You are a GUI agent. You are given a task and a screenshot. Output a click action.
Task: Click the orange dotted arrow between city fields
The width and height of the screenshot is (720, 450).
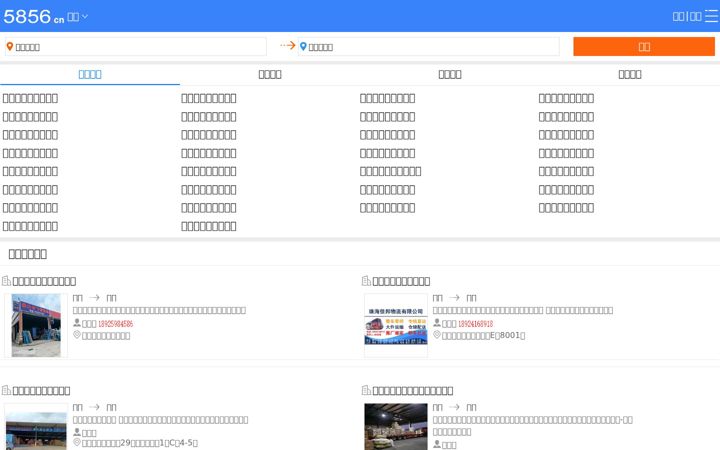[287, 45]
